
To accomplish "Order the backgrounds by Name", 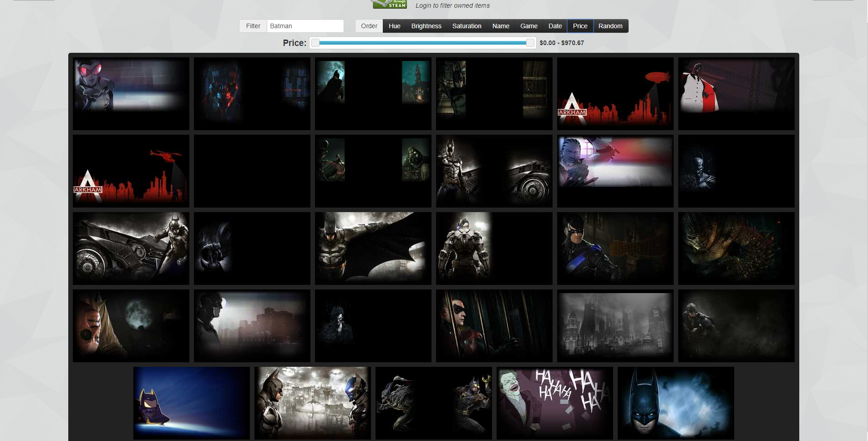I will 501,26.
